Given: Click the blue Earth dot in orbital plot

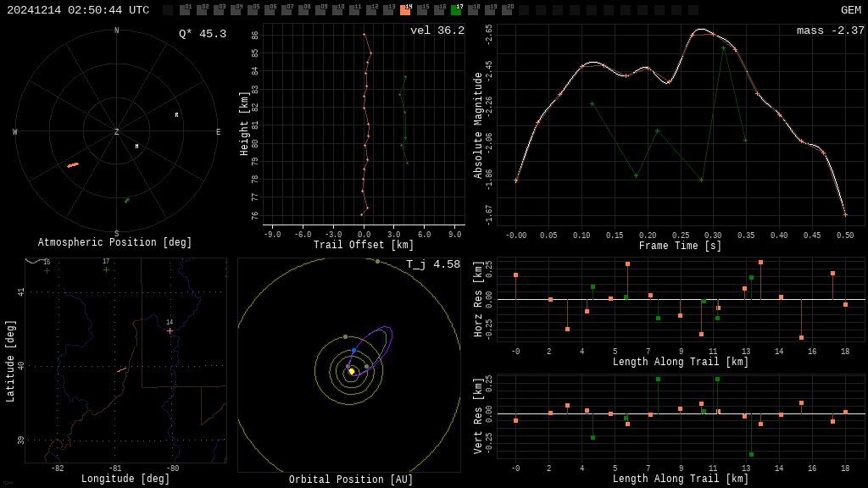Looking at the screenshot, I should 354,350.
